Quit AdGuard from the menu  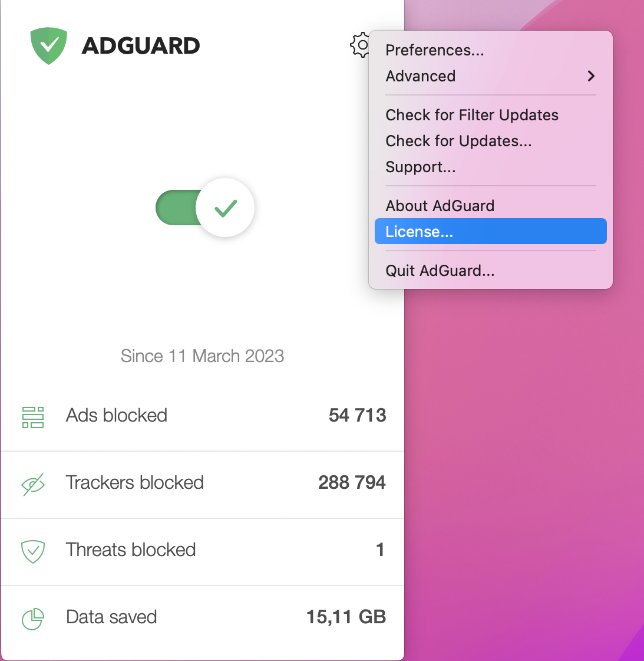440,271
